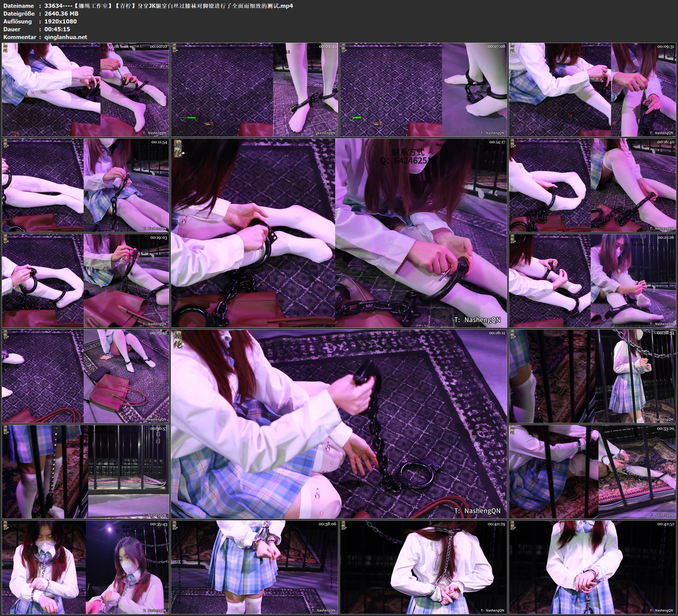Open the thumbnail at 00:11:54

85,185
